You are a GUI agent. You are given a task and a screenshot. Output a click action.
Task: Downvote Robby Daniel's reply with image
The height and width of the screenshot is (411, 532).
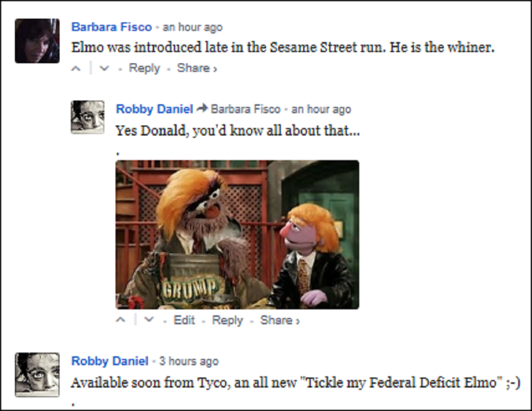click(x=149, y=320)
